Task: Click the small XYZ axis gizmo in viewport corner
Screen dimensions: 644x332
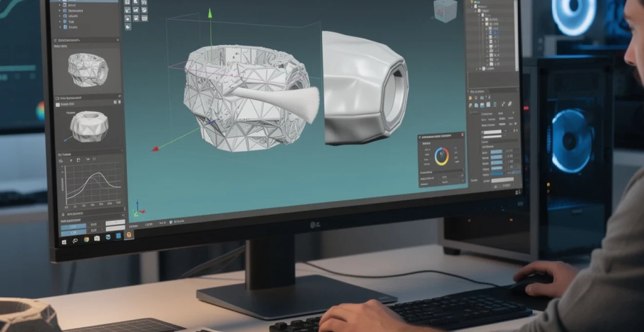Action: [138, 209]
